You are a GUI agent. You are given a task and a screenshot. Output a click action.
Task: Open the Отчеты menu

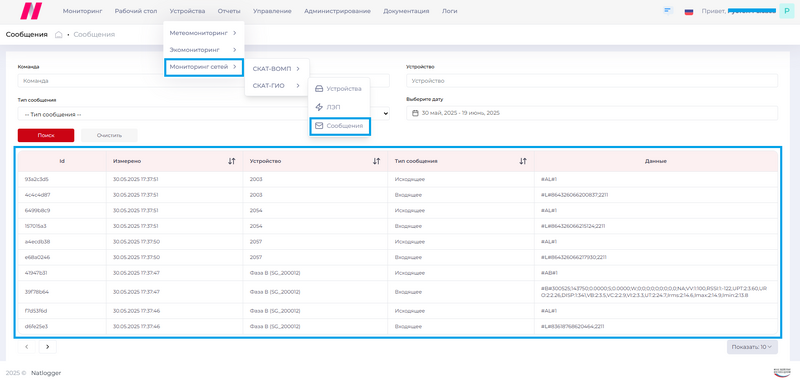pos(229,11)
